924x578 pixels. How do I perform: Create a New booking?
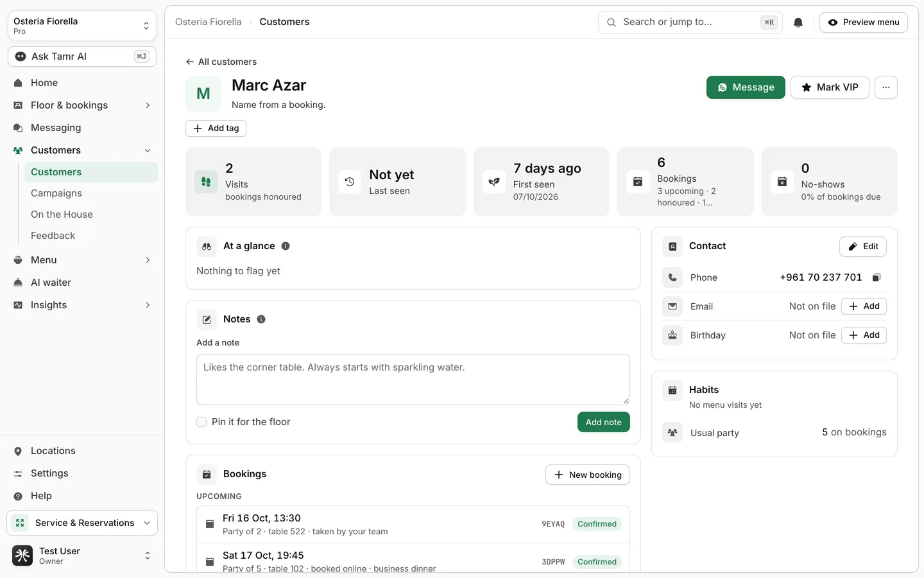click(588, 475)
